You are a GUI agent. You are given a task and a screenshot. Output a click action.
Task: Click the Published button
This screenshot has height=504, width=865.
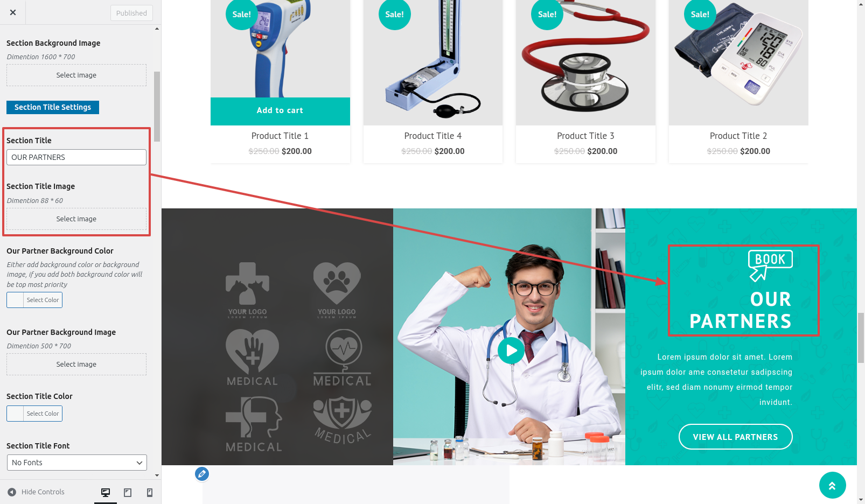pyautogui.click(x=131, y=13)
